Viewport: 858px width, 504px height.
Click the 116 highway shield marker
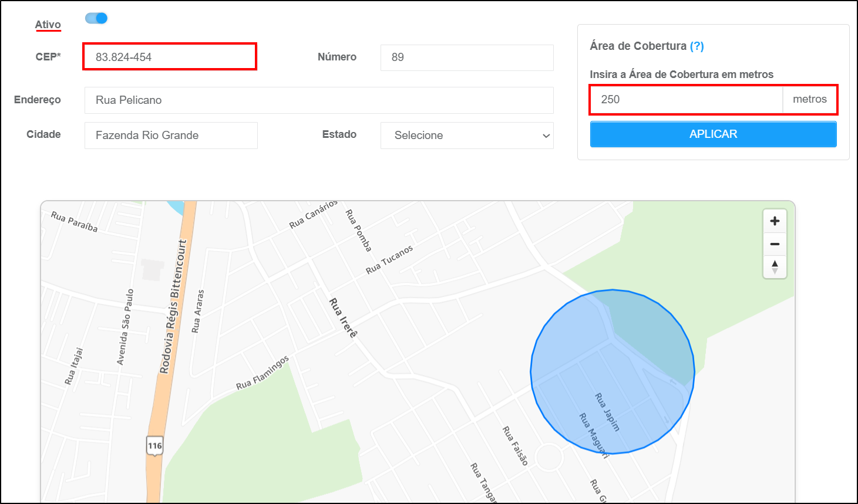click(154, 445)
